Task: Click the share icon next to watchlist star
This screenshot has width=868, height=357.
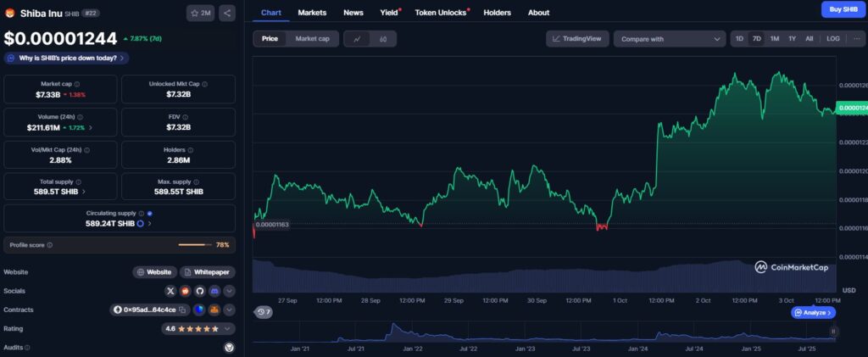Action: 227,13
